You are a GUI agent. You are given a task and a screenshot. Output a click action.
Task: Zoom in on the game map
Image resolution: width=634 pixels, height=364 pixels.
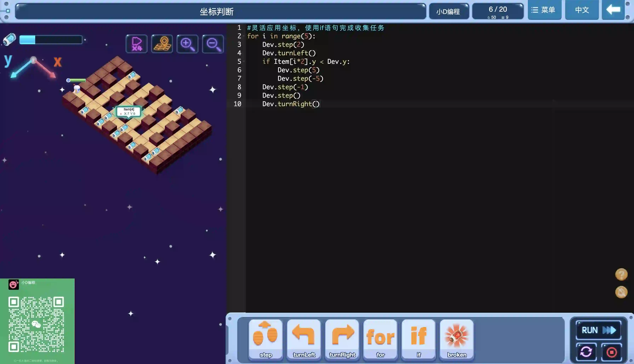coord(187,44)
